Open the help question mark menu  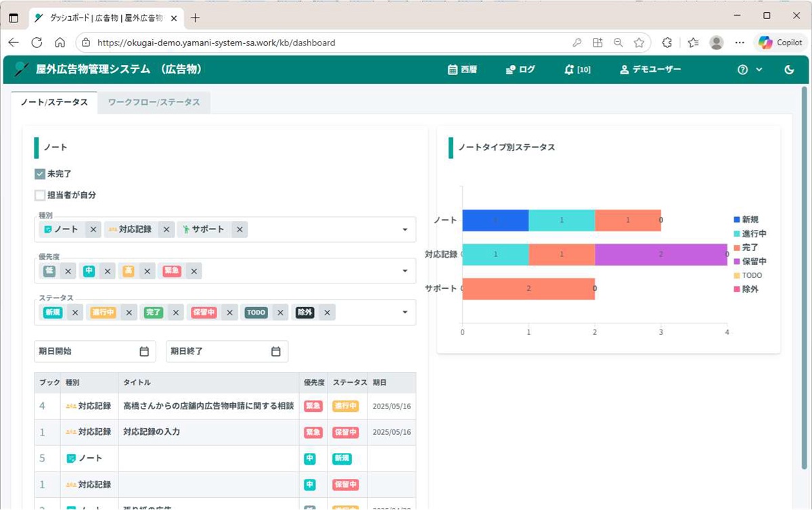(x=743, y=70)
